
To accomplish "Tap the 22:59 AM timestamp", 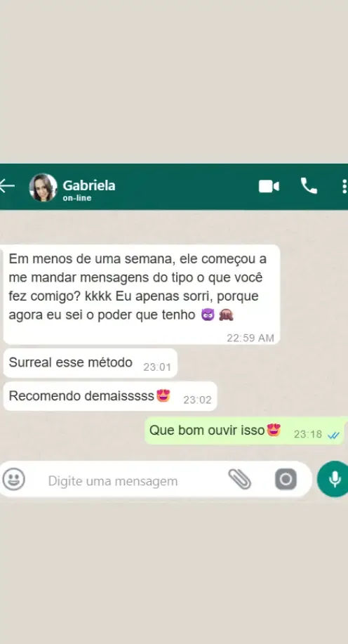I will pyautogui.click(x=250, y=338).
